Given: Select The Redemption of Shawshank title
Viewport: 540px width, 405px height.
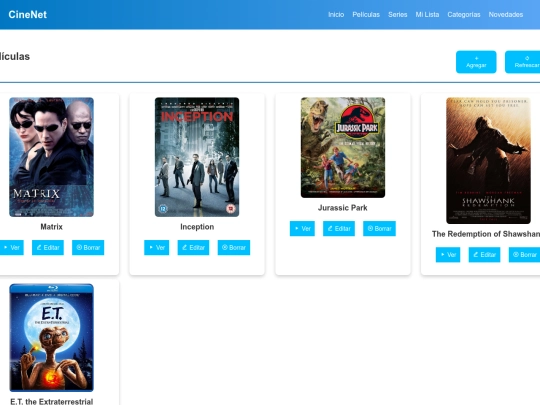Looking at the screenshot, I should [x=486, y=234].
